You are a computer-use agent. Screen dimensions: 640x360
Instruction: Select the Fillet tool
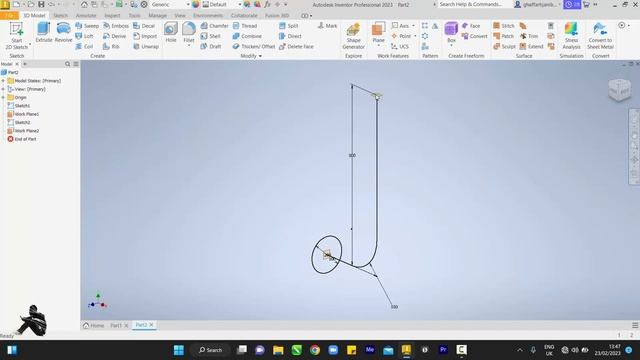(189, 31)
